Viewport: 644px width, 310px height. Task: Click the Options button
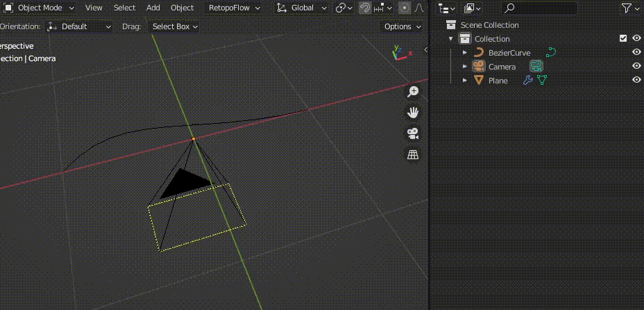(x=402, y=26)
